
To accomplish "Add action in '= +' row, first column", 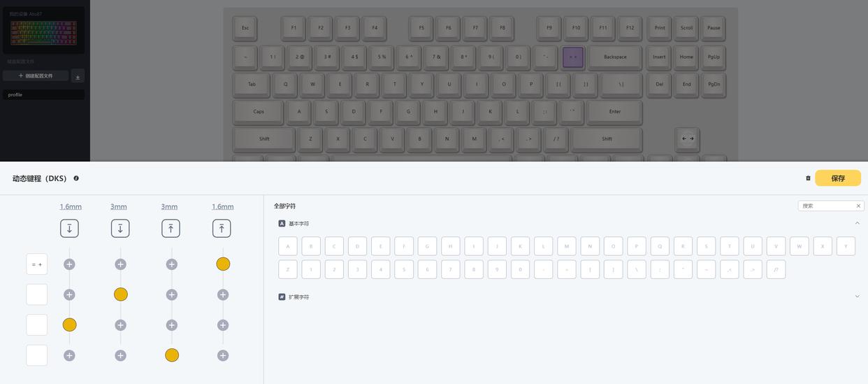I will point(69,264).
